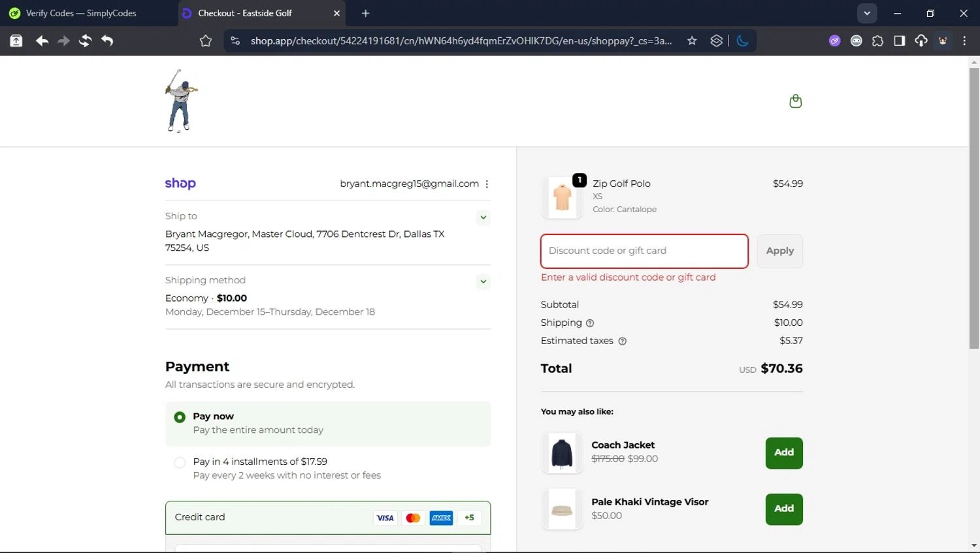
Task: Open the shopping bag cart icon
Action: (795, 101)
